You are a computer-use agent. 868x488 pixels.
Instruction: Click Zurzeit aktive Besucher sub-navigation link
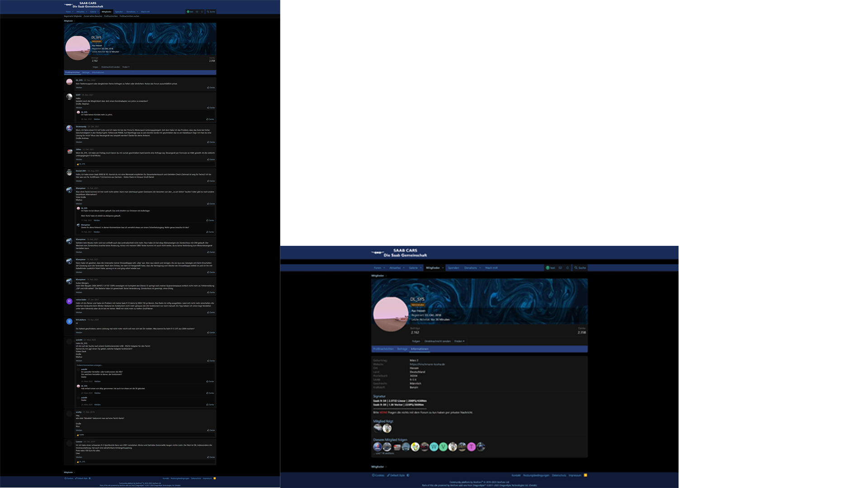point(93,16)
